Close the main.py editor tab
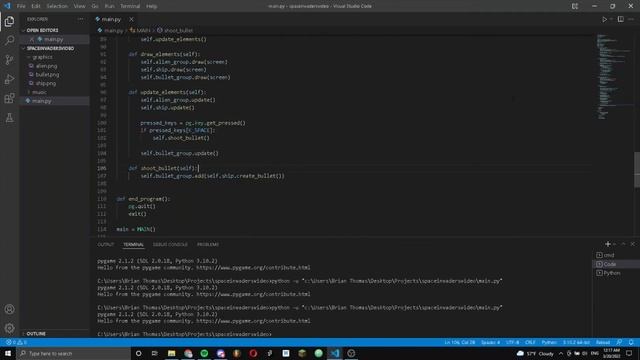640x360 pixels. (x=131, y=19)
